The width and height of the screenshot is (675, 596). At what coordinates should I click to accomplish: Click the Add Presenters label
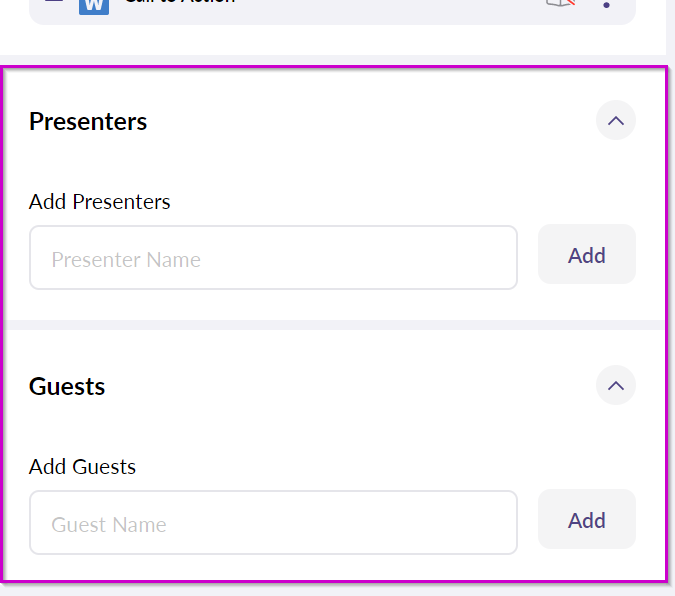(x=100, y=202)
